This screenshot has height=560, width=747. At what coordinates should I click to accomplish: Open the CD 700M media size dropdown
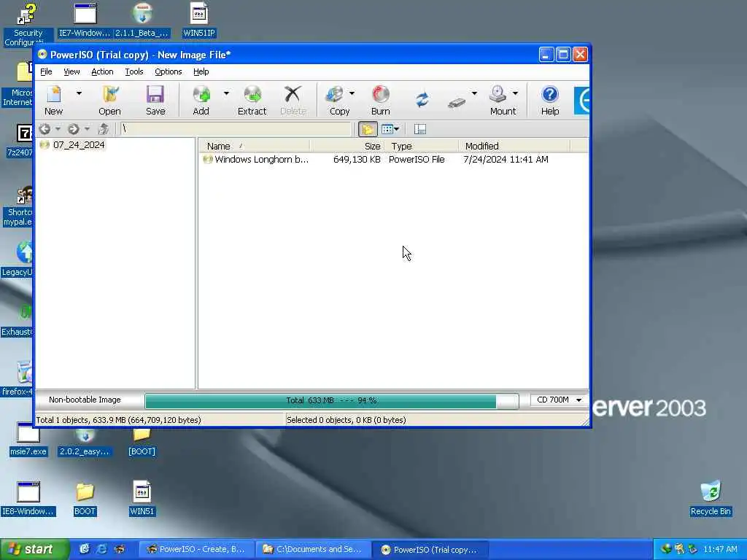559,400
